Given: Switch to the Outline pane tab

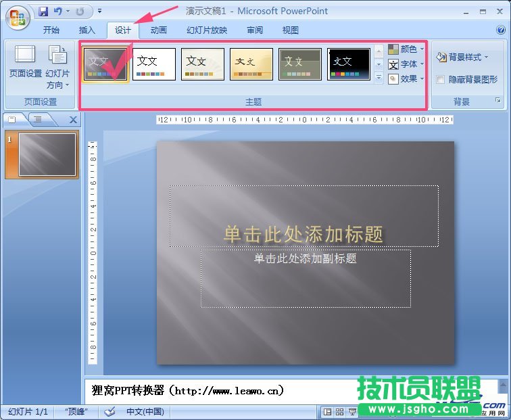Looking at the screenshot, I should (x=38, y=120).
